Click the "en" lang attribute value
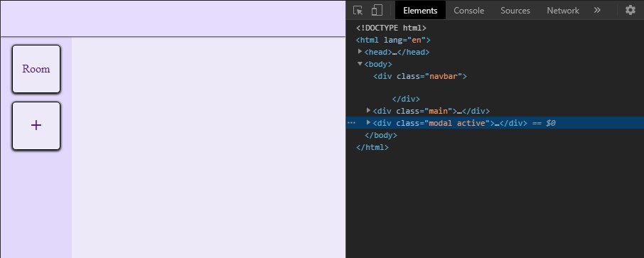 416,41
